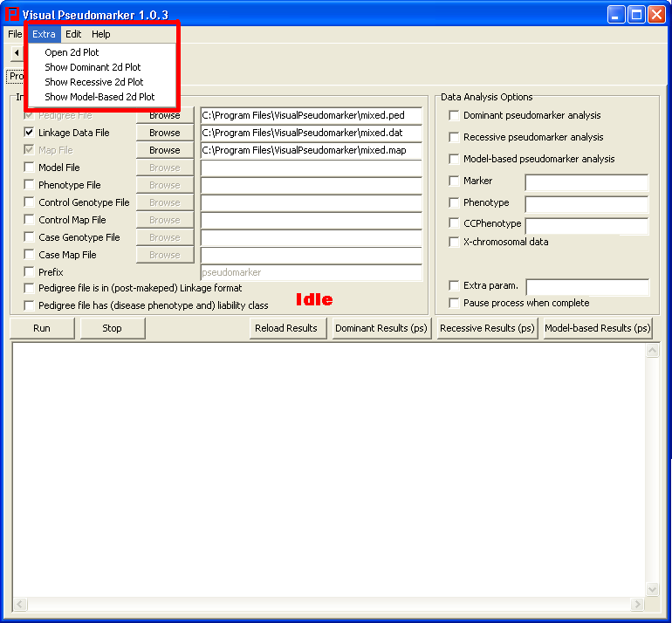This screenshot has height=623, width=672.
Task: Enable the Case Map File checkbox
Action: [x=29, y=255]
